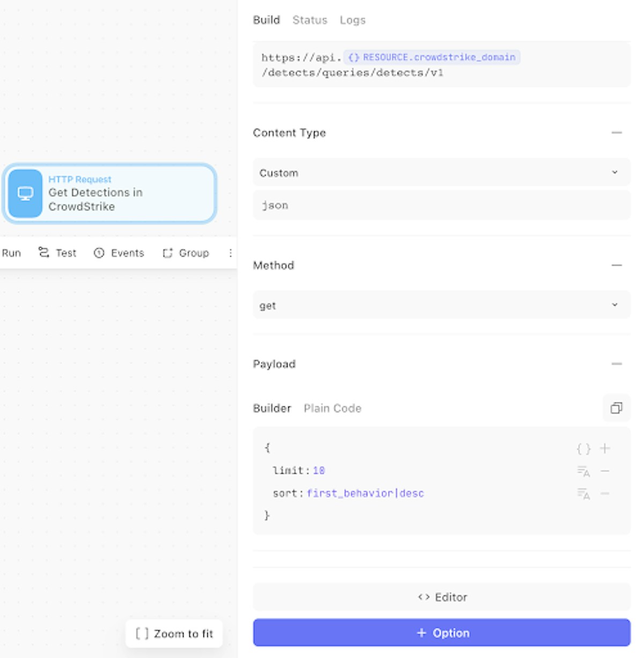This screenshot has width=644, height=658.
Task: Open the Content Type Custom dropdown
Action: coord(441,173)
